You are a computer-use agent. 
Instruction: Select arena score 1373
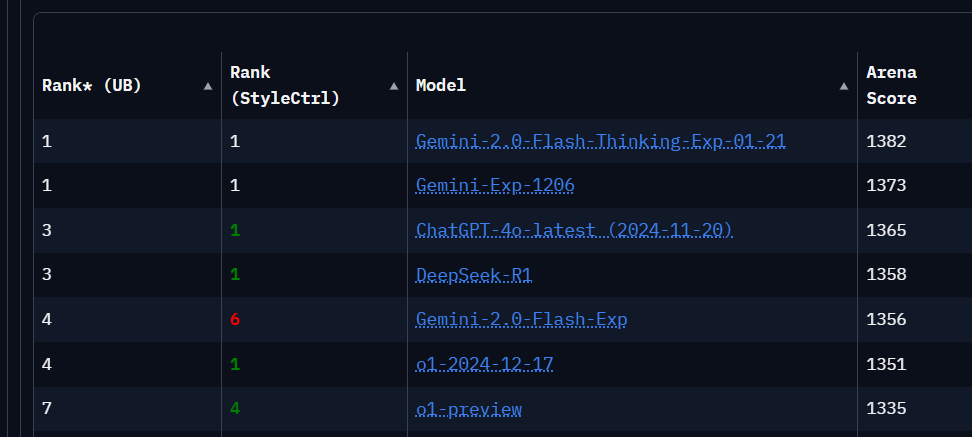pos(886,185)
